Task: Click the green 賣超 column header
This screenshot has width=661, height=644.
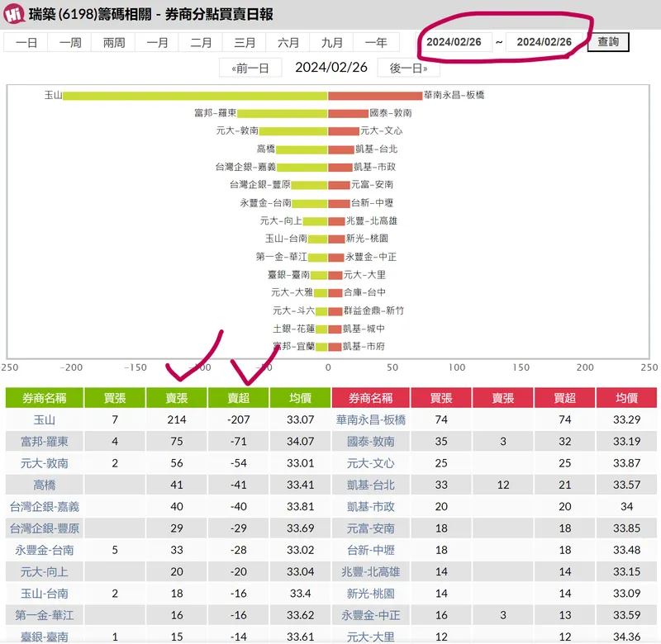Action: (239, 398)
